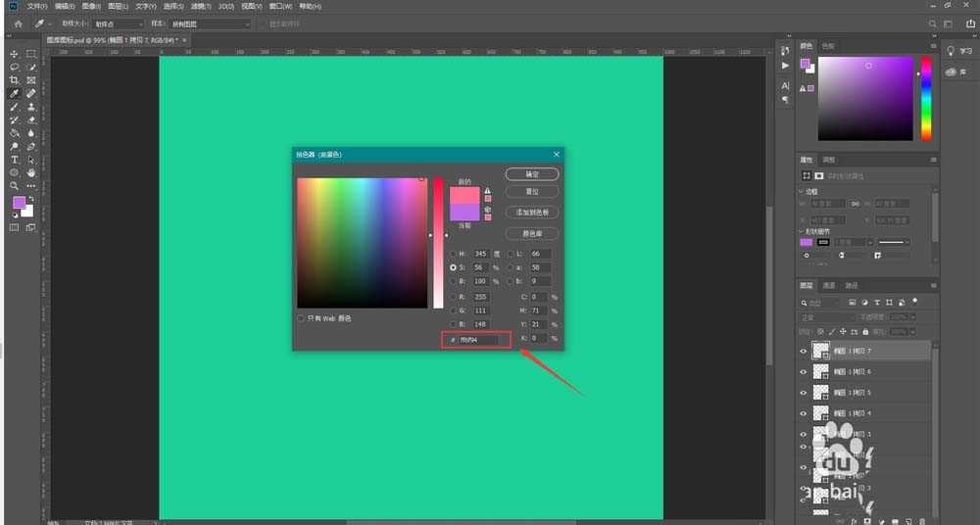Click the Home icon in options bar

[x=18, y=24]
